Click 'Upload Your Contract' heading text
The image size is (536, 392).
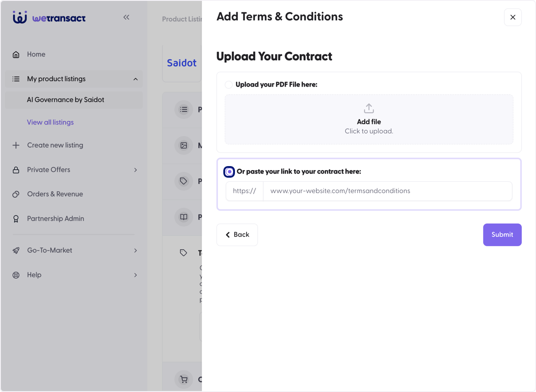tap(274, 57)
